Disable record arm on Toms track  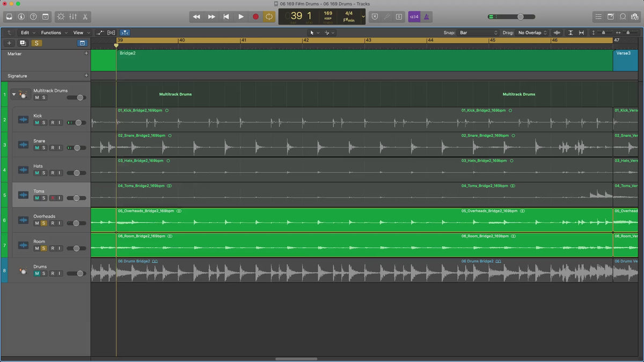[x=53, y=198]
